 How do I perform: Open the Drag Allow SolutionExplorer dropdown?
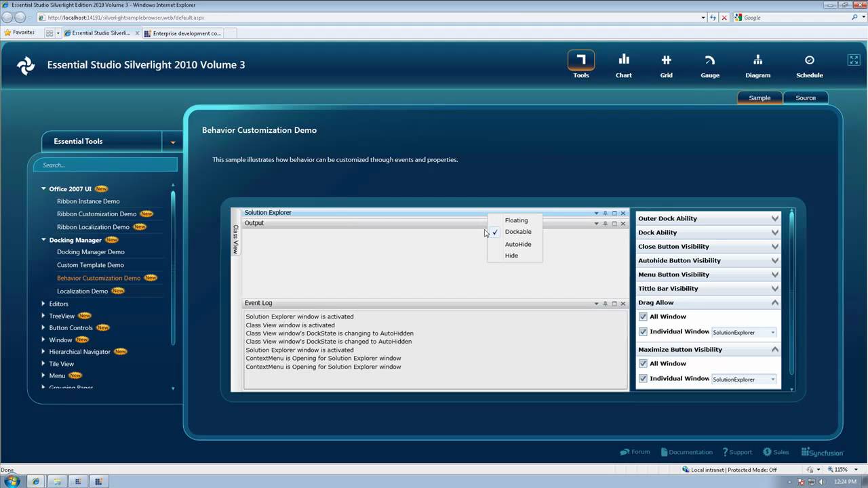coord(744,333)
